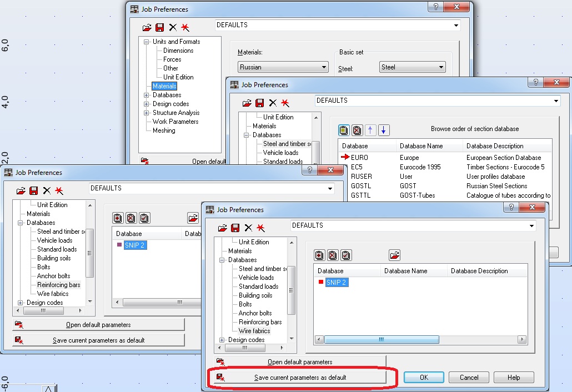Click Open default parameters in left window
This screenshot has height=392, width=572.
coord(98,325)
